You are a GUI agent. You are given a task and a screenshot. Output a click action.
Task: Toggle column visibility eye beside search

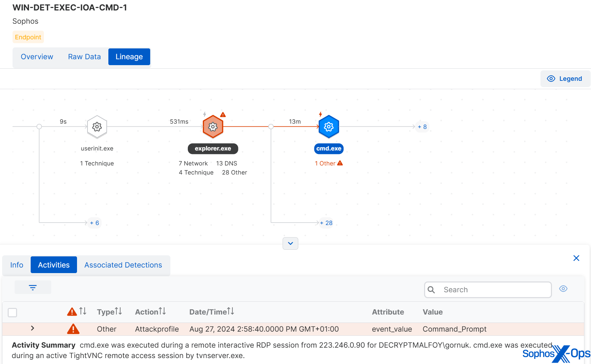[563, 289]
